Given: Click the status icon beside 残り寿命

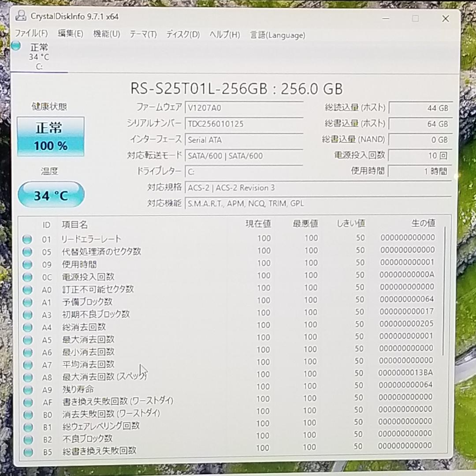Looking at the screenshot, I should tap(27, 390).
